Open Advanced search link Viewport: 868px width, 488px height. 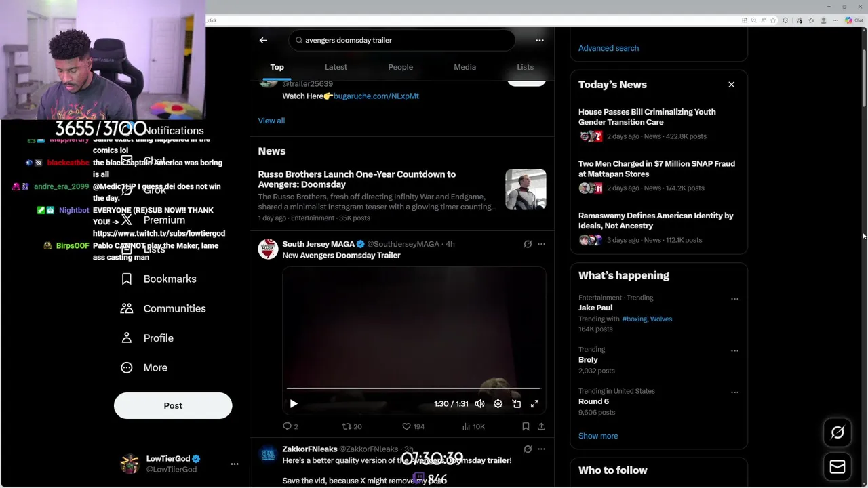[608, 48]
